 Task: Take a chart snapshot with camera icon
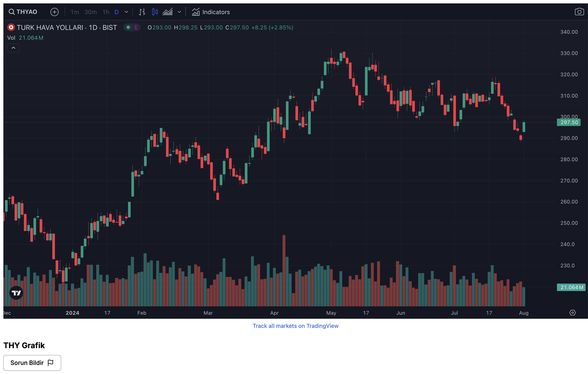(579, 12)
